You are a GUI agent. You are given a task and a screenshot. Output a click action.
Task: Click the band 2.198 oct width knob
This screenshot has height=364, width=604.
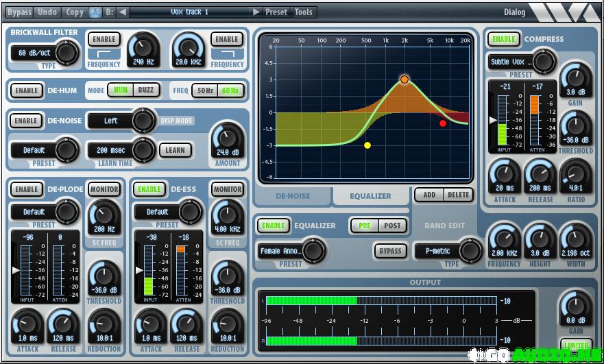pyautogui.click(x=575, y=239)
